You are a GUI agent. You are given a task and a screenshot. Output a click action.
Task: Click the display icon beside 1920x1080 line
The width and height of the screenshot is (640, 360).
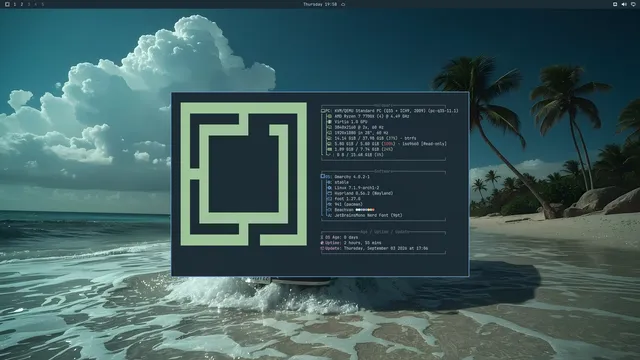(x=329, y=133)
